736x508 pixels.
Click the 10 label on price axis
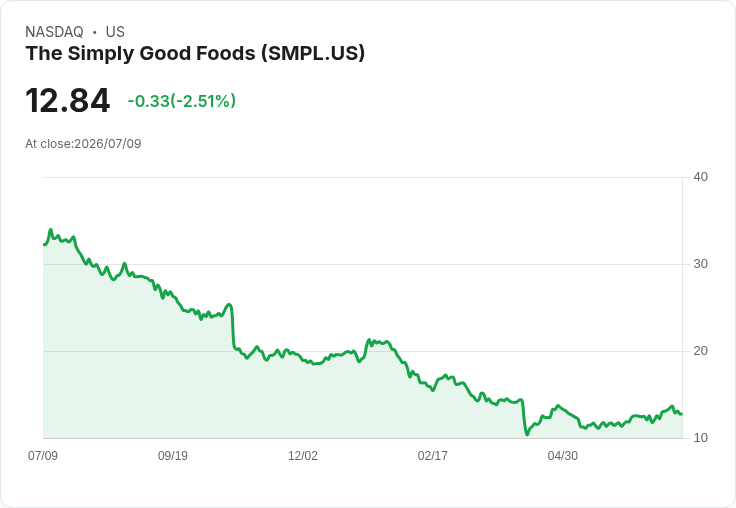click(x=700, y=438)
